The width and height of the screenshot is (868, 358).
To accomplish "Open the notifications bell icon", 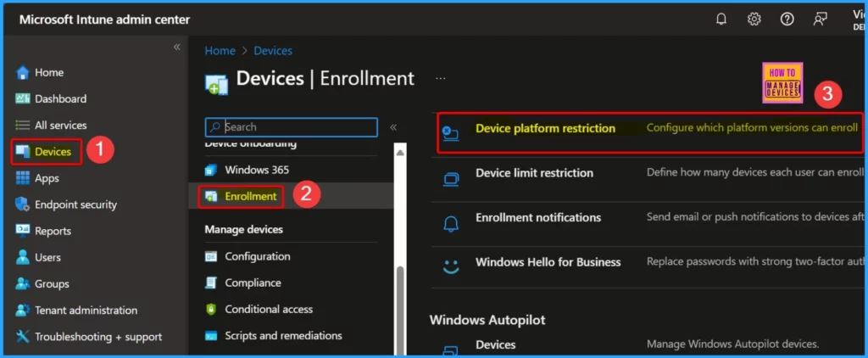I will point(721,20).
